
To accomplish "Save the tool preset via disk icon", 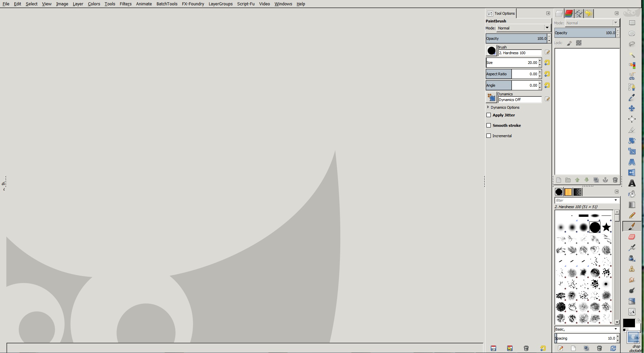I will coord(493,348).
